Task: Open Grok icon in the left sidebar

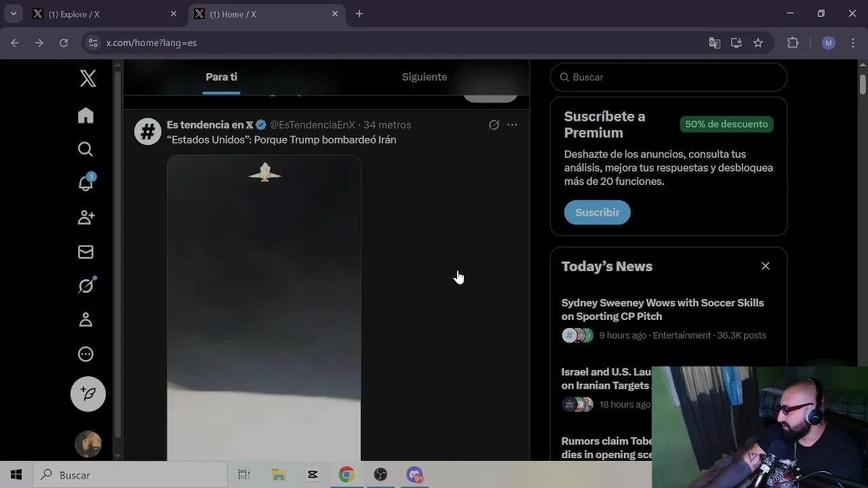Action: click(x=86, y=285)
